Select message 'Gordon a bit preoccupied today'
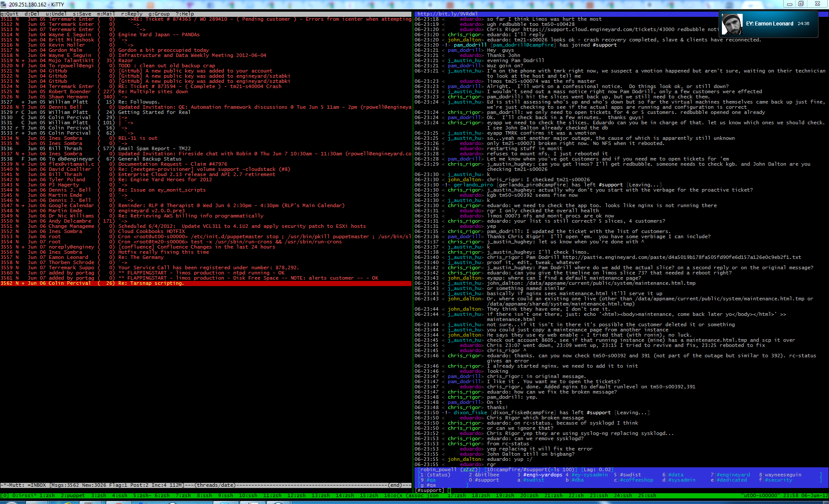Image resolution: width=829 pixels, height=504 pixels. point(206,50)
